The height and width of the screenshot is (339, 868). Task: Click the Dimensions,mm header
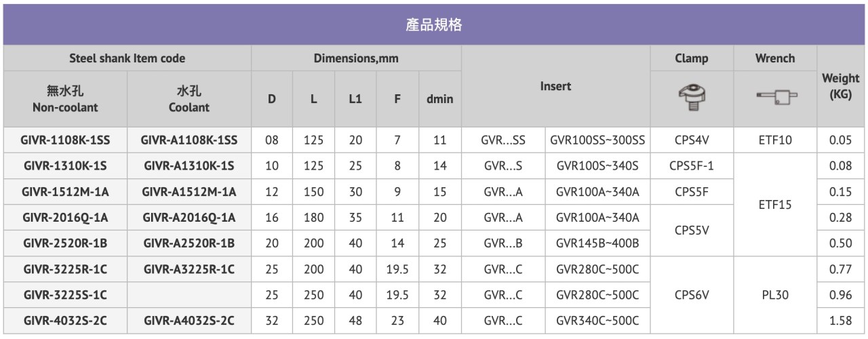click(356, 58)
